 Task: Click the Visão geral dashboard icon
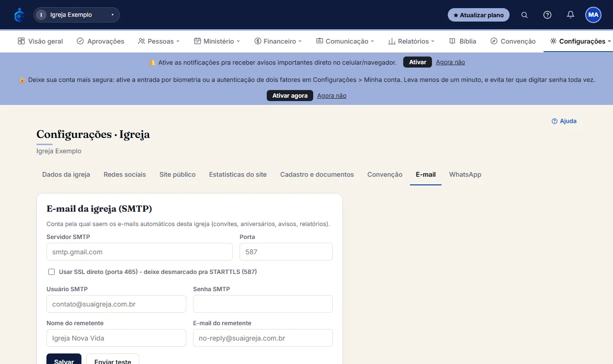coord(21,41)
